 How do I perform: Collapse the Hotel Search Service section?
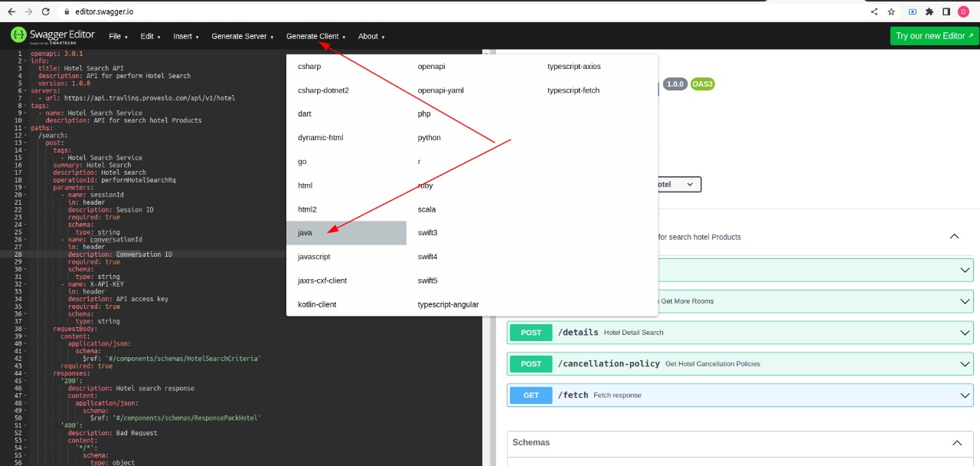[x=954, y=236]
